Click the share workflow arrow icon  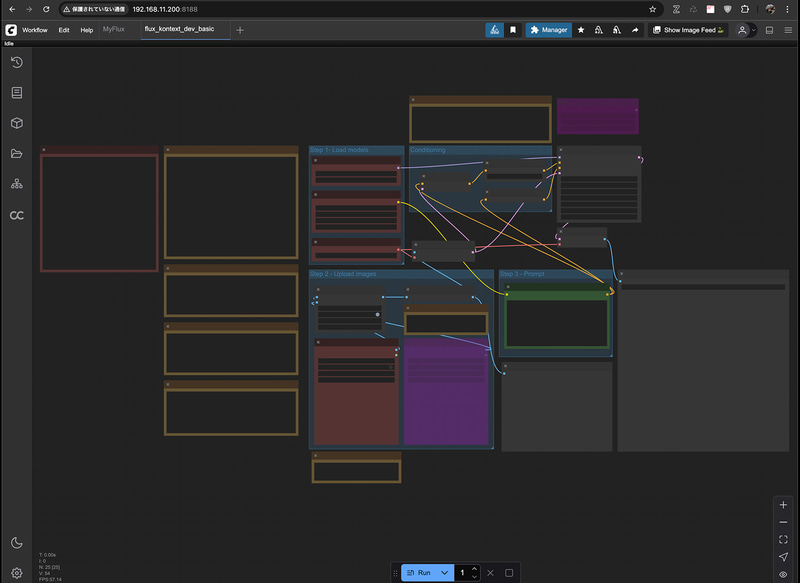(634, 30)
